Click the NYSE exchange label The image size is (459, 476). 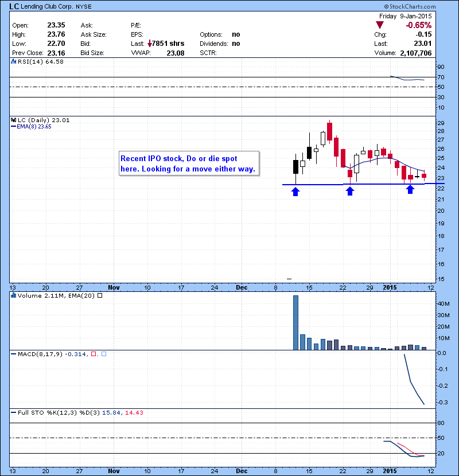click(84, 7)
